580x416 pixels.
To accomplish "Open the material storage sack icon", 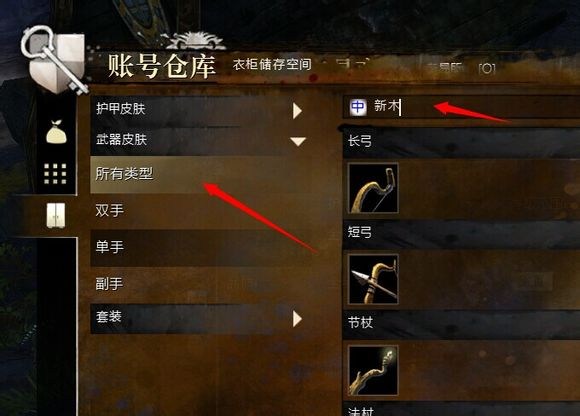I will [56, 132].
